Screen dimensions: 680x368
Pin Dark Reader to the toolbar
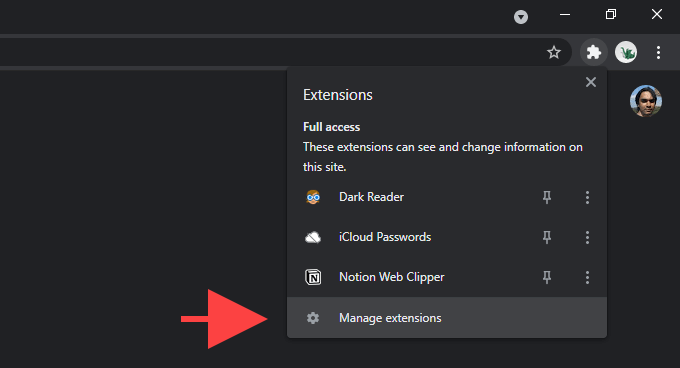coord(547,197)
